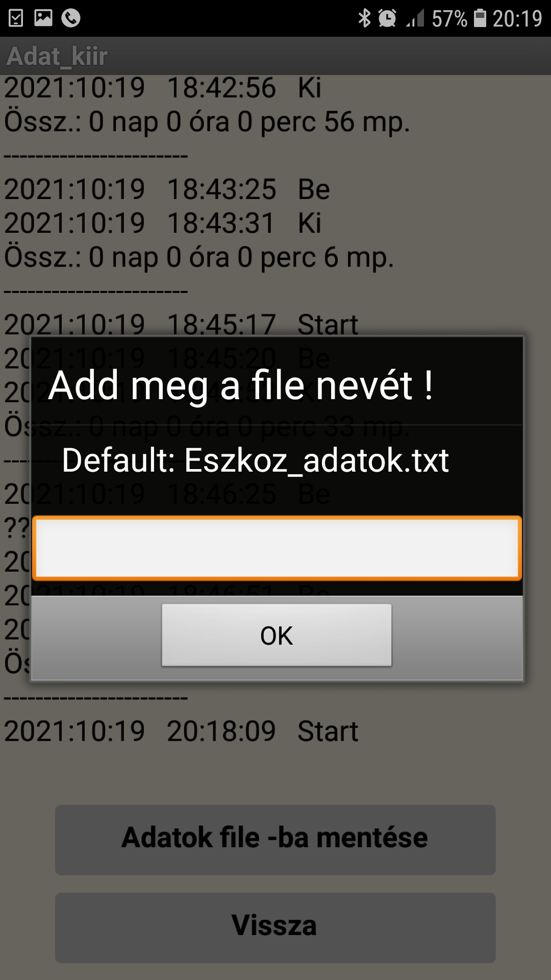Tap the 20:19 clock in status bar

(x=517, y=19)
